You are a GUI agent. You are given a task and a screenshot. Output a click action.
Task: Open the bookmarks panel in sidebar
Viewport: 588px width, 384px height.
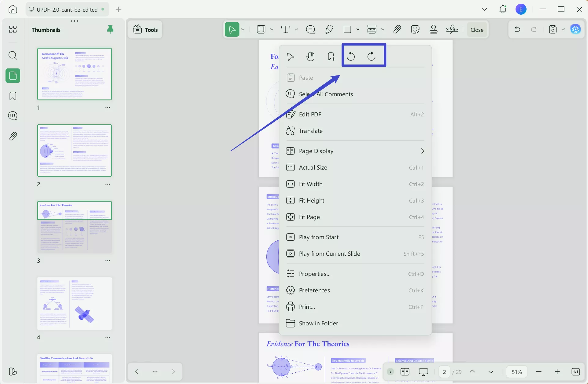click(x=13, y=96)
